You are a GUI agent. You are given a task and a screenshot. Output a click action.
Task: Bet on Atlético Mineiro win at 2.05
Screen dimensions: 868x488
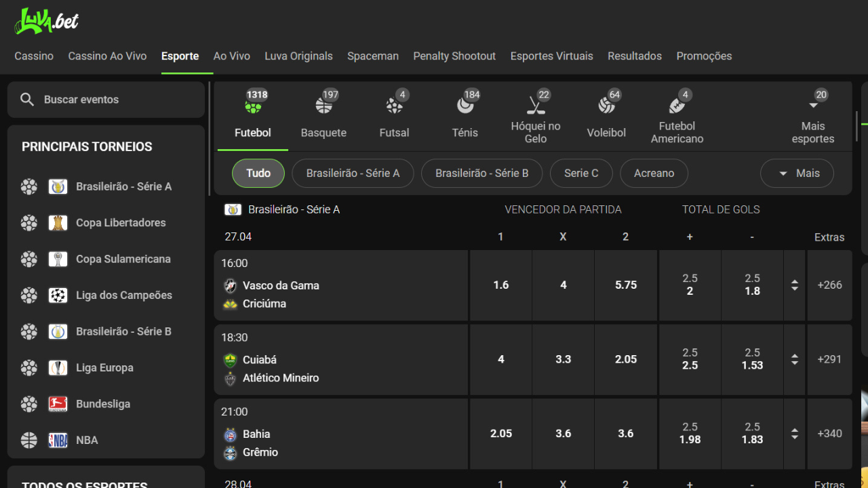[x=626, y=360]
